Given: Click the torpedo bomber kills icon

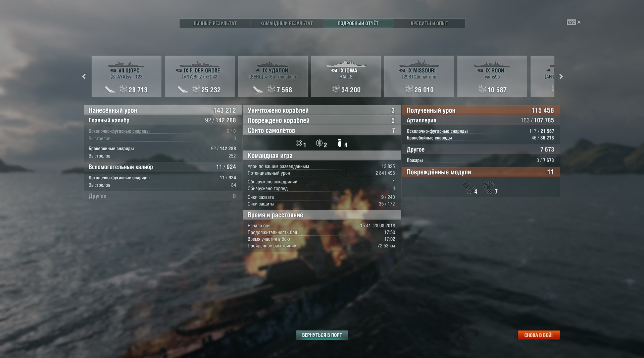Looking at the screenshot, I should pyautogui.click(x=319, y=143).
